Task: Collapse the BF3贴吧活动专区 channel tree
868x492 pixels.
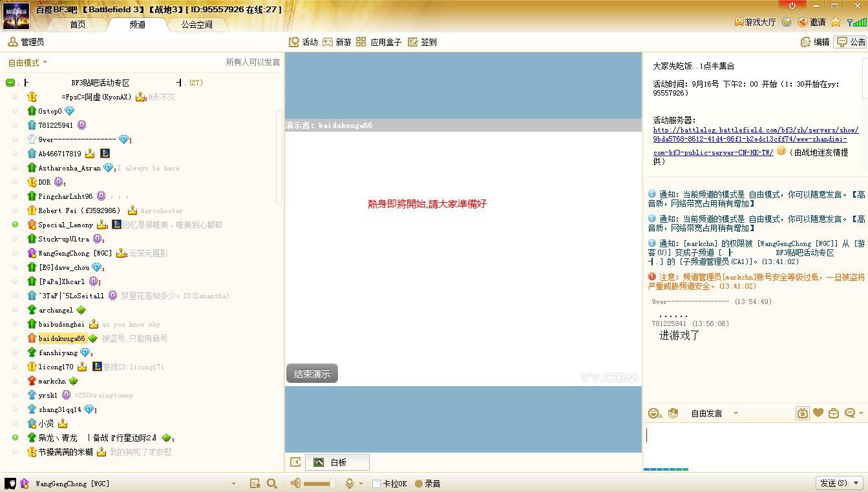Action: pyautogui.click(x=10, y=83)
